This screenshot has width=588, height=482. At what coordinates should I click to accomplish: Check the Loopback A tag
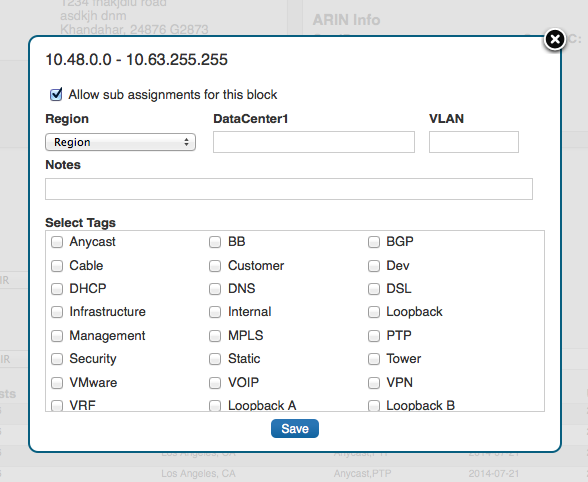[x=215, y=405]
